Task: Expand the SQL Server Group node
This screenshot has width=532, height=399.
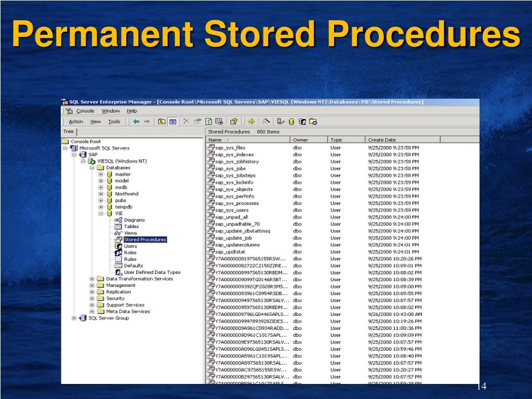Action: [74, 318]
